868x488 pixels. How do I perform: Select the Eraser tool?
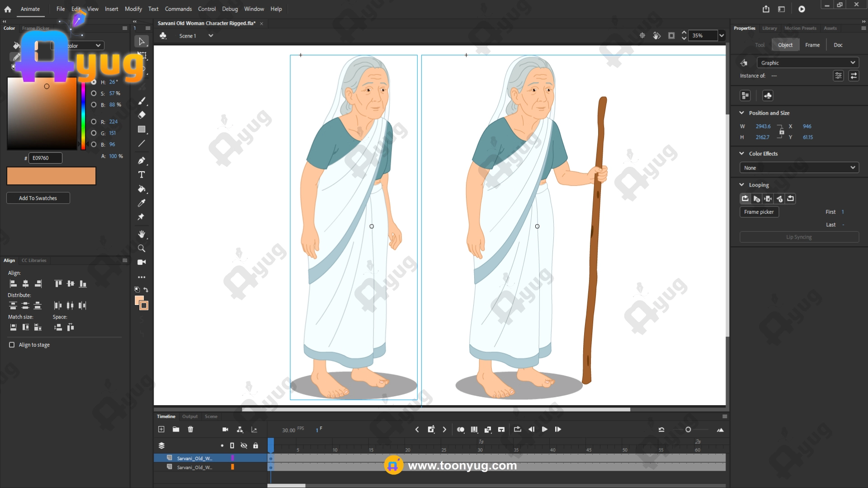point(142,115)
